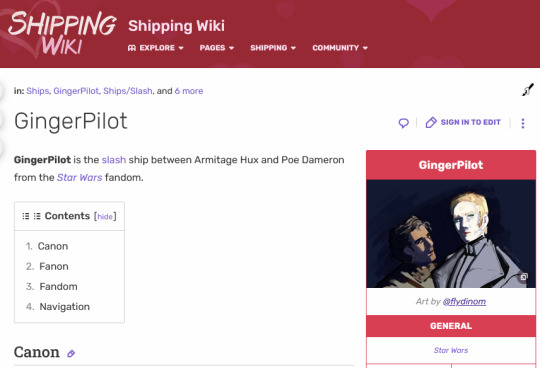This screenshot has width=540, height=368.
Task: Click the paintbrush theme icon
Action: [528, 90]
